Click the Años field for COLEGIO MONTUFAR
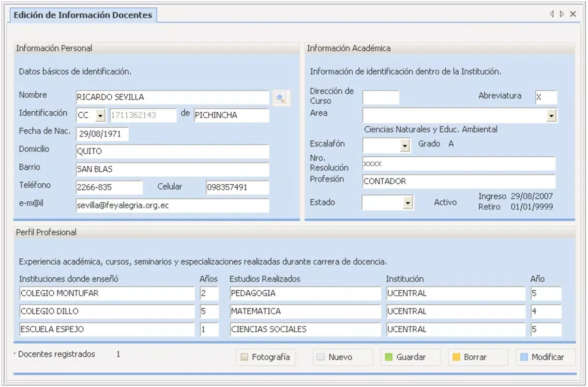This screenshot has width=588, height=387. pyautogui.click(x=209, y=294)
